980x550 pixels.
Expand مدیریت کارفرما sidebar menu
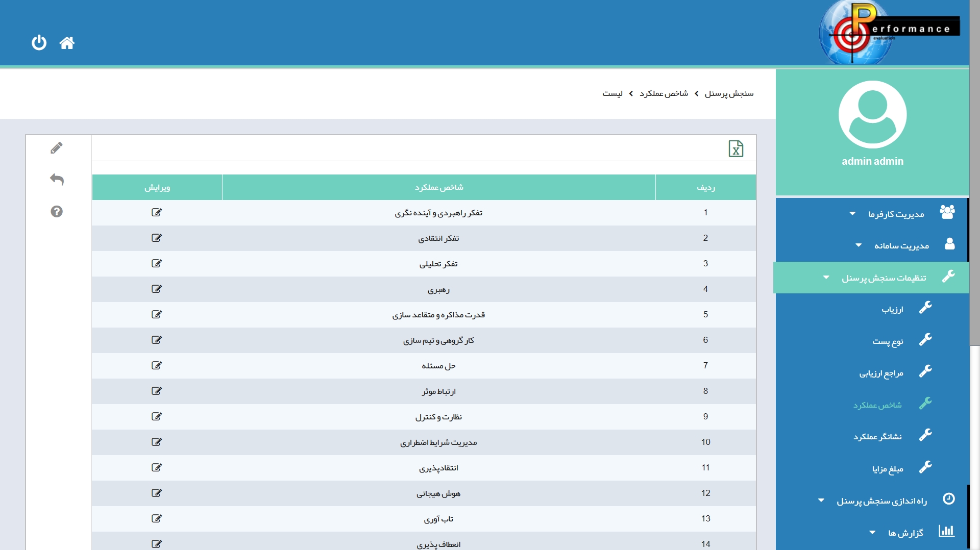[896, 214]
